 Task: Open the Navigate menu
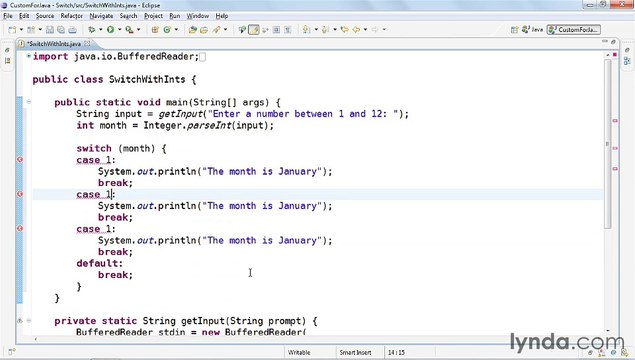pyautogui.click(x=101, y=16)
